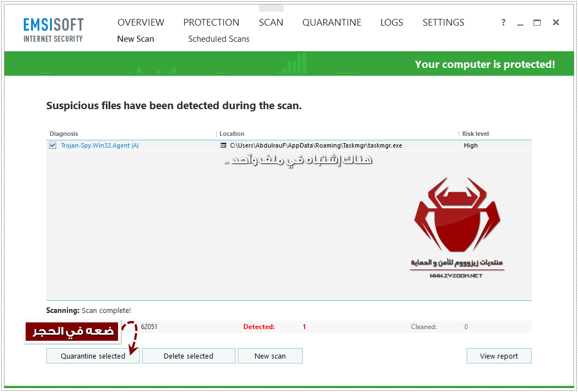Click the red 'Detected:' label
The image size is (578, 392).
[259, 327]
